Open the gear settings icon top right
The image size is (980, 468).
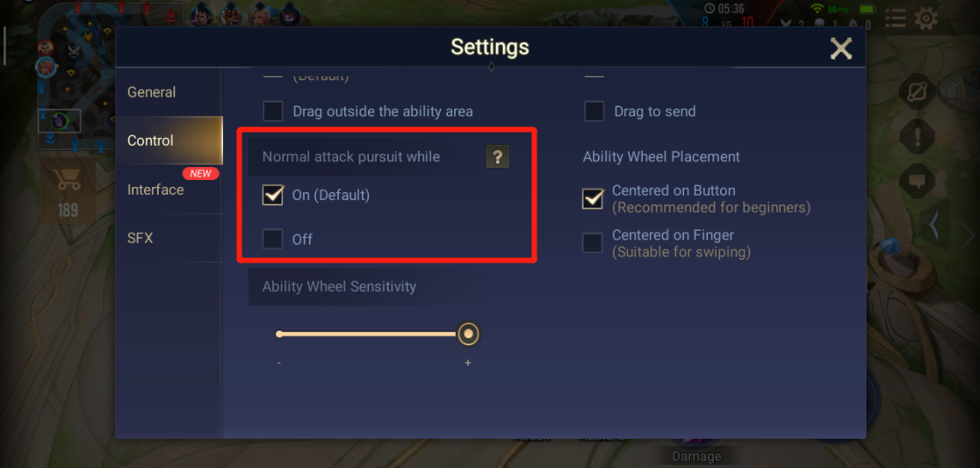point(926,18)
